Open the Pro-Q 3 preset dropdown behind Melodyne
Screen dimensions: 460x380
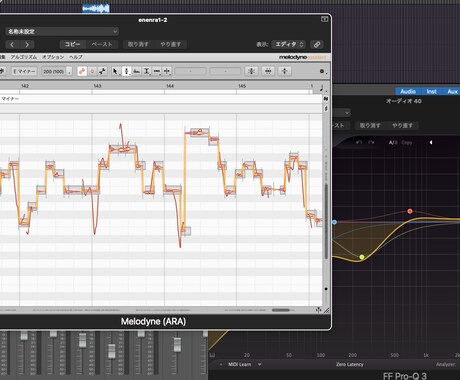click(341, 113)
